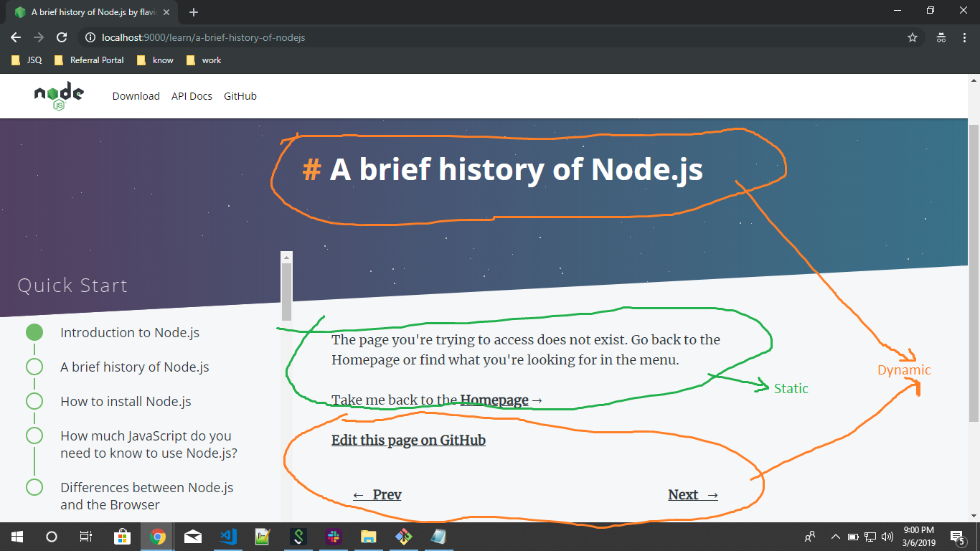Open the People icon in system tray

(810, 537)
